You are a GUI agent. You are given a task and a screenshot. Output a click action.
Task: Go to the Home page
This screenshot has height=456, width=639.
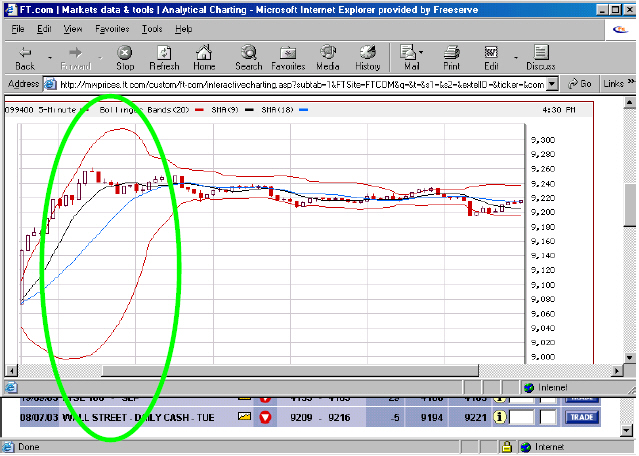pos(204,58)
